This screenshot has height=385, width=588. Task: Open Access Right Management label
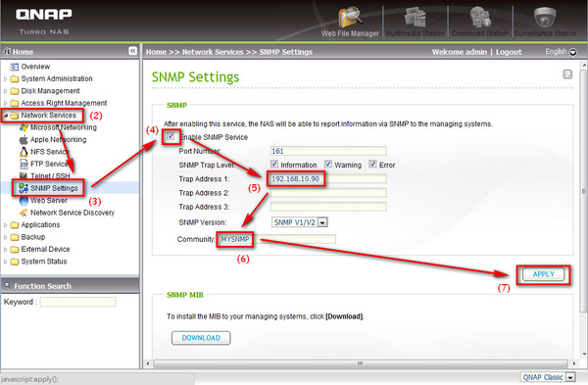[64, 103]
